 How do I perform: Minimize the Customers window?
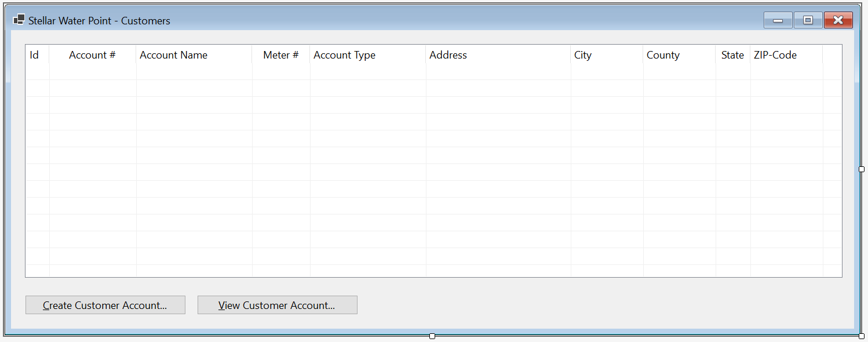click(x=778, y=20)
